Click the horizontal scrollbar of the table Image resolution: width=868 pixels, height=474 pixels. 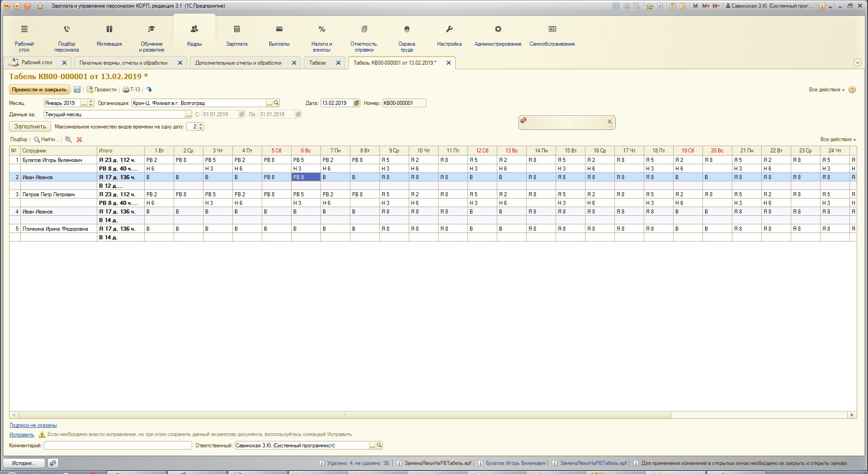(x=344, y=415)
